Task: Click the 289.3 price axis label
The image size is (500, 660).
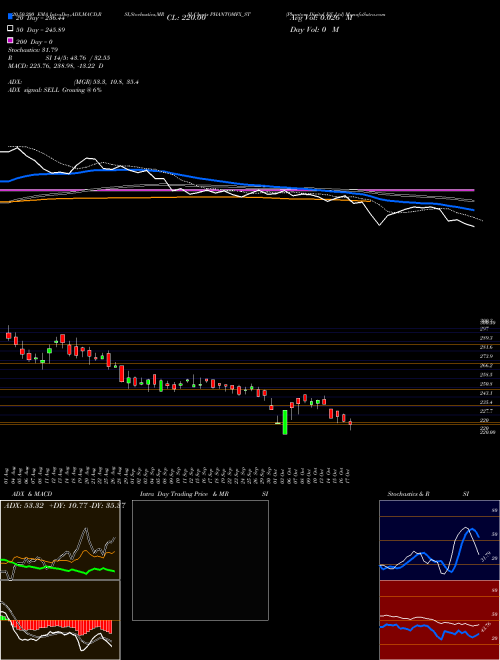Action: pos(486,338)
